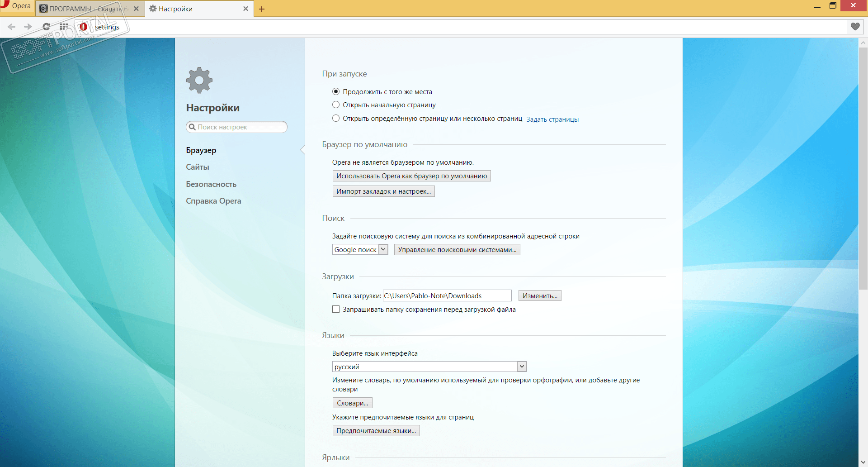Click 'Изменить' to change download folder

pyautogui.click(x=540, y=296)
